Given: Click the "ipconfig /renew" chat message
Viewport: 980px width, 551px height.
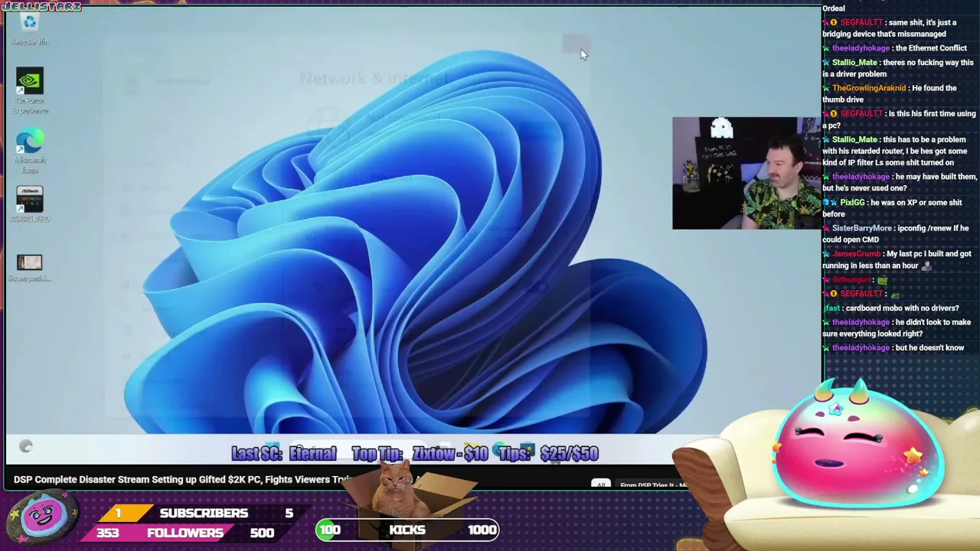Looking at the screenshot, I should (x=896, y=234).
